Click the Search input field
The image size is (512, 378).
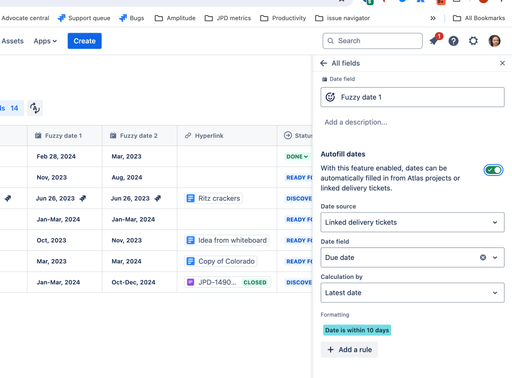pyautogui.click(x=372, y=41)
